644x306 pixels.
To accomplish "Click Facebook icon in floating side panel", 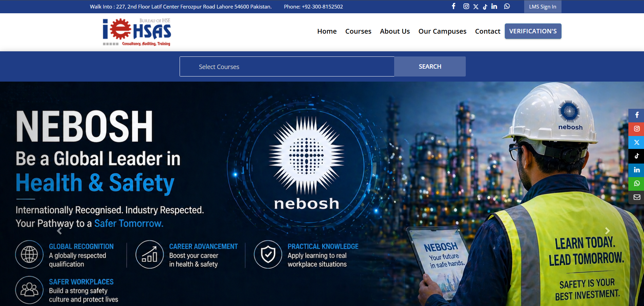I will 636,115.
